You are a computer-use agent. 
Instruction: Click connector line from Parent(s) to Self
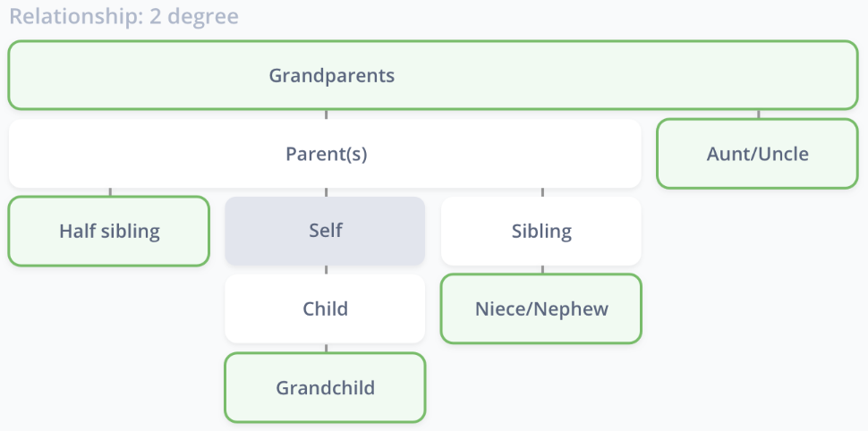[x=326, y=192]
